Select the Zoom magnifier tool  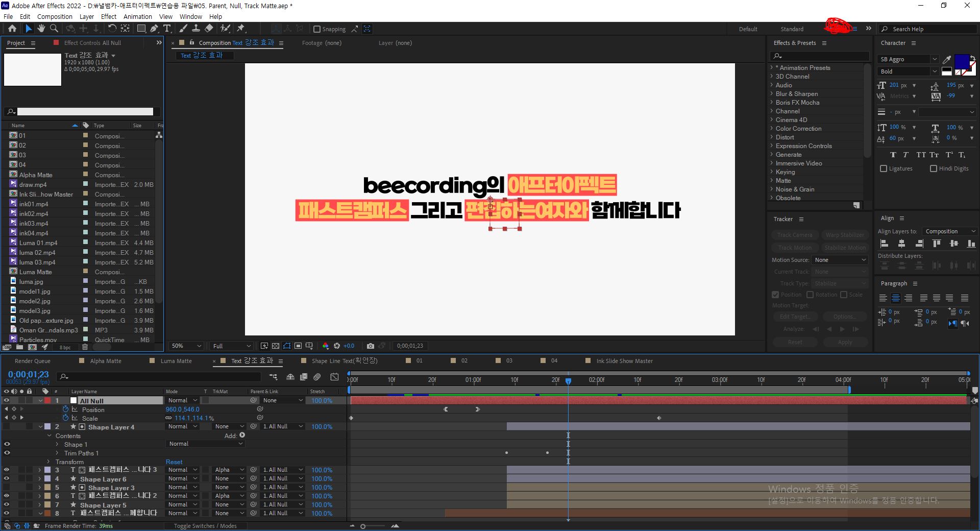coord(54,29)
